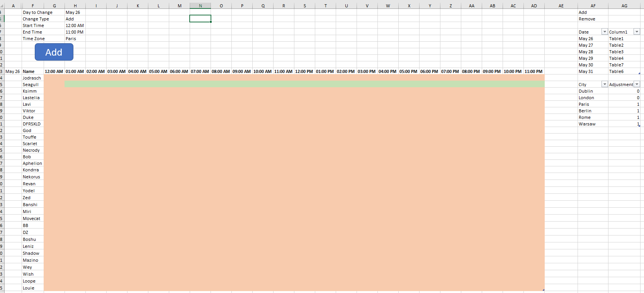Select the 06:00 AM schedule header
Viewport: 644px width, 293px height.
[179, 71]
